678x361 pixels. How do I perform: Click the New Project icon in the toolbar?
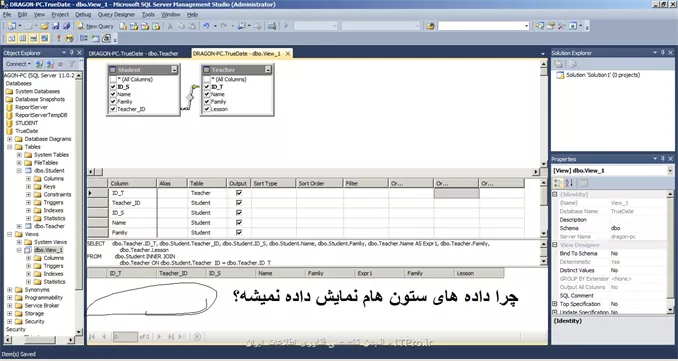pos(11,26)
